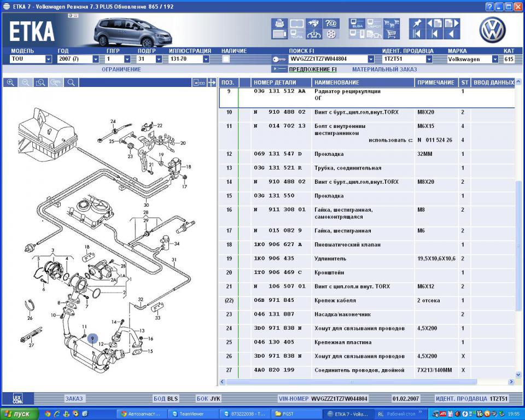
Task: Open the binoculars search tool
Action: [314, 23]
